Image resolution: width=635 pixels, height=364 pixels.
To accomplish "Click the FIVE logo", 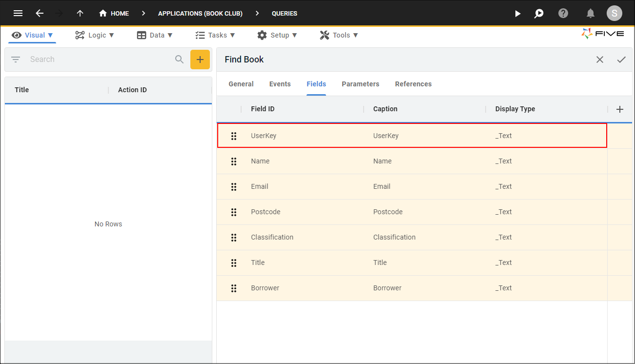I will click(603, 34).
